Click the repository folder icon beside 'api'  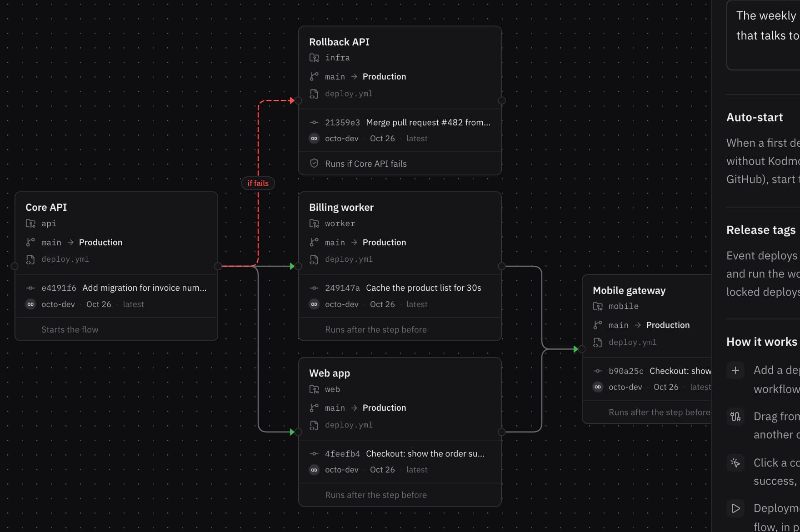(30, 224)
